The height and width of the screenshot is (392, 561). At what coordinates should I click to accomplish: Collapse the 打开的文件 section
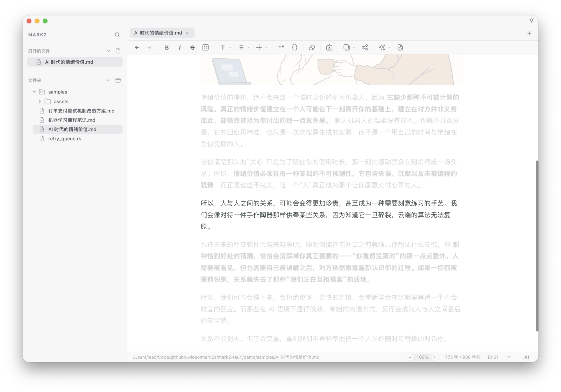[x=108, y=51]
